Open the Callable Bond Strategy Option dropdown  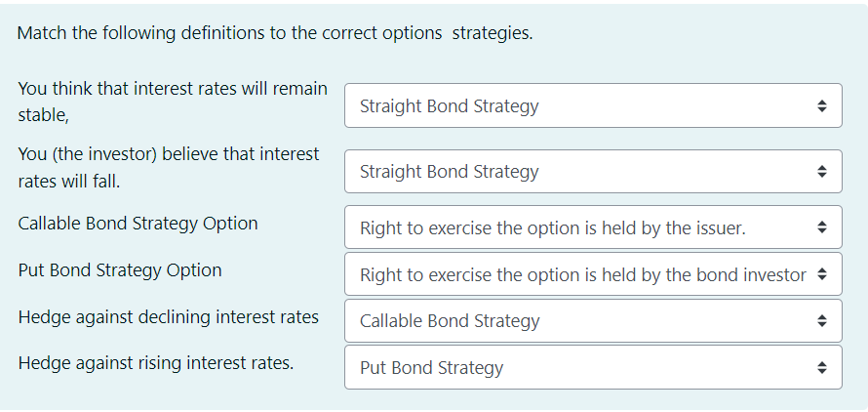pos(593,228)
